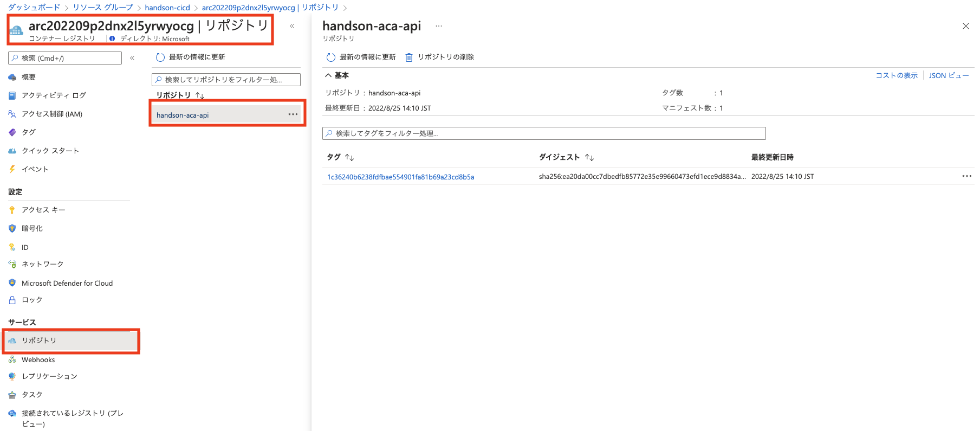Go to ダッシュボード in the breadcrumb
This screenshot has height=431, width=980.
point(34,8)
